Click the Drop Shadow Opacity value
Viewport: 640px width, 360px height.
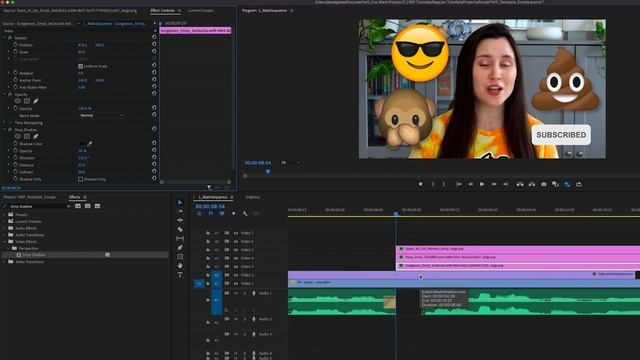pyautogui.click(x=82, y=151)
